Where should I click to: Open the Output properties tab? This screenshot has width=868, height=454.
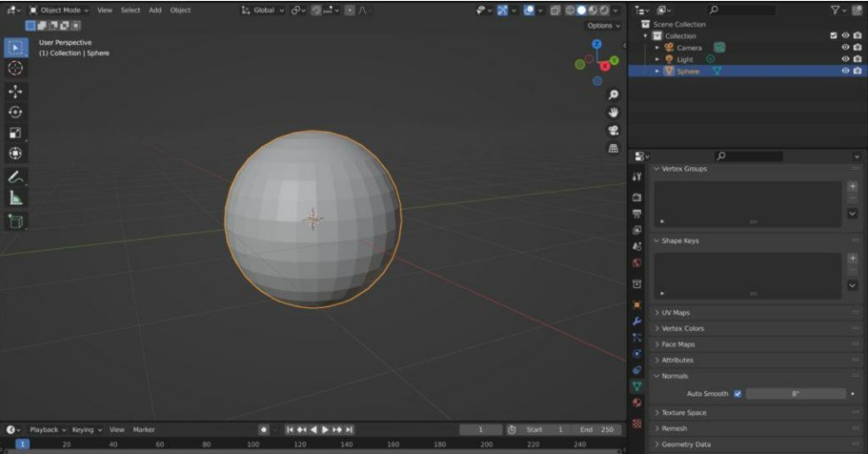pos(637,213)
